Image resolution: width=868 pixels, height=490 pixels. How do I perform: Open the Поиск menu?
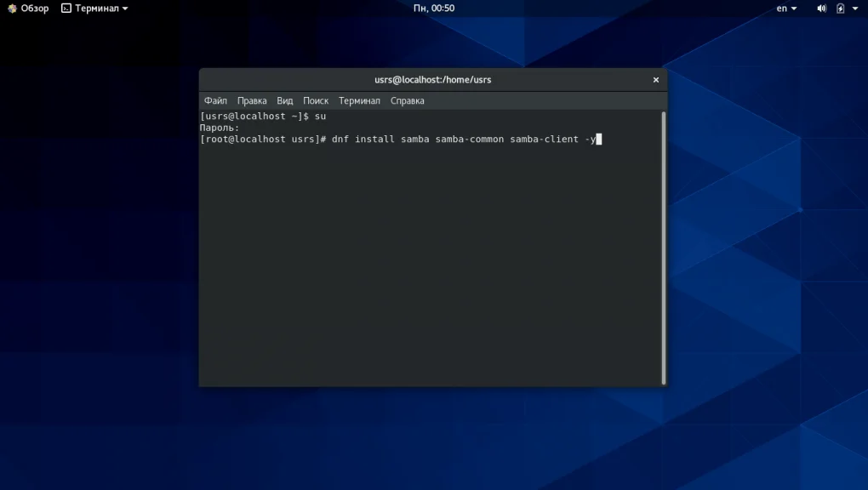(x=316, y=100)
